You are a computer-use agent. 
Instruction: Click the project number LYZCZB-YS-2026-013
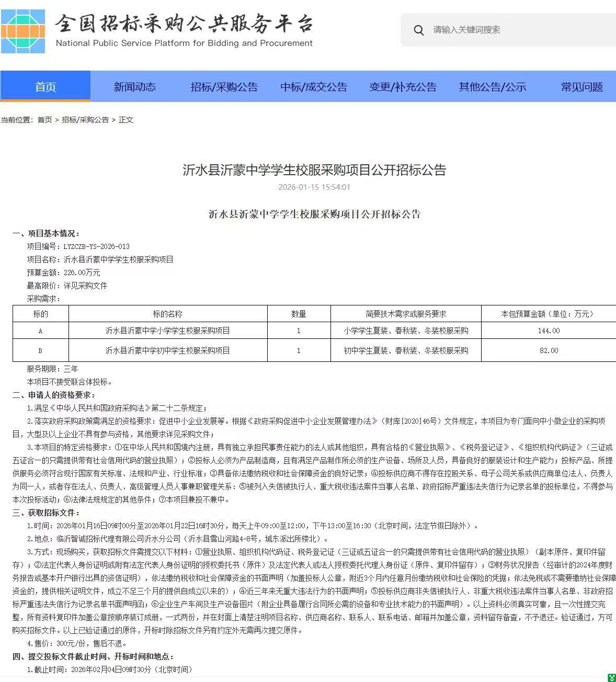point(97,246)
